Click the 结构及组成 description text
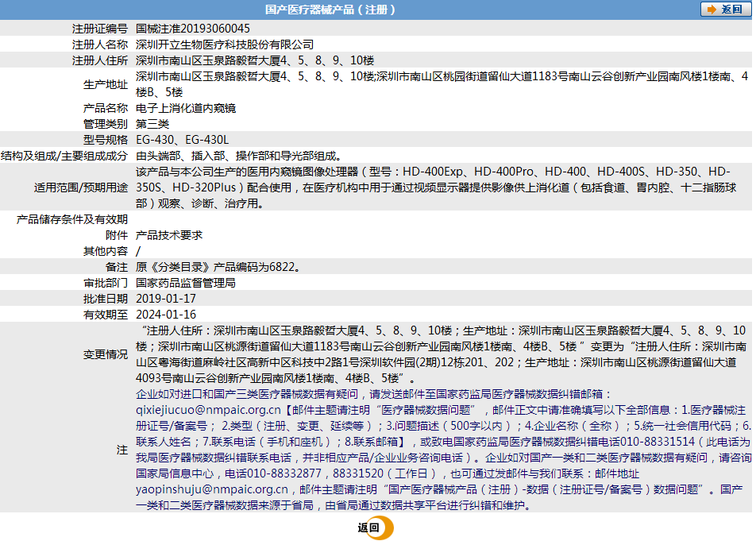 [240, 156]
